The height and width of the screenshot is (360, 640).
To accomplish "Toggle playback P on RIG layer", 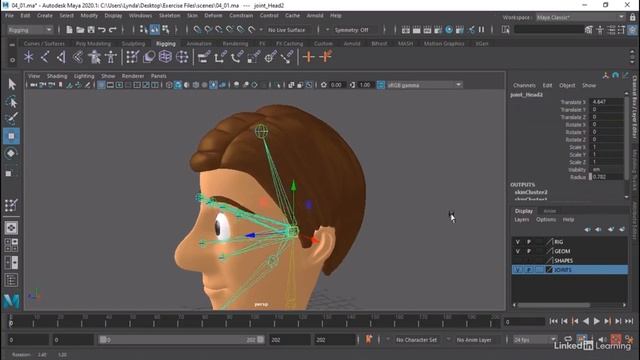I will click(529, 242).
